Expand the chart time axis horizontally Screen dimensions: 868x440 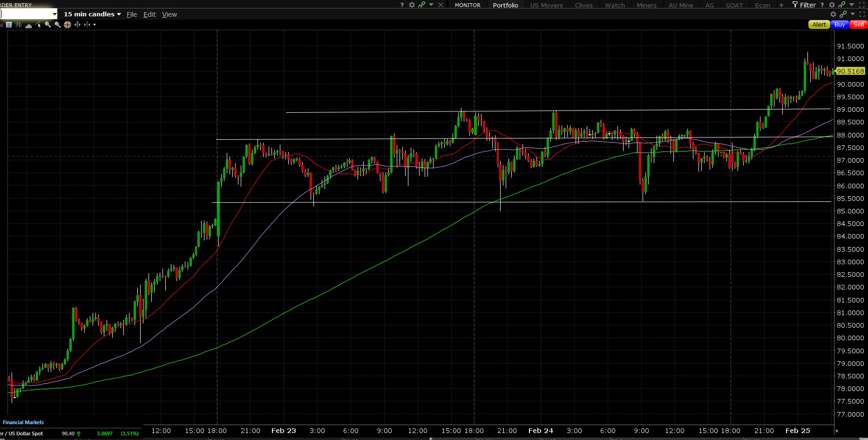tap(77, 25)
